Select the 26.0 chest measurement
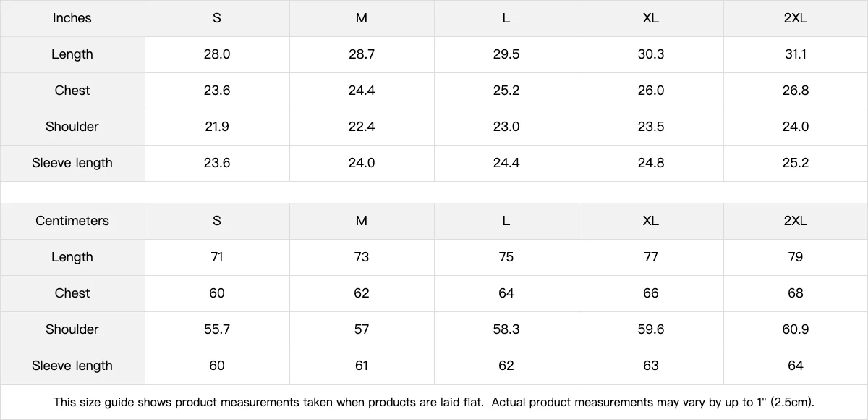This screenshot has height=420, width=868. point(650,91)
